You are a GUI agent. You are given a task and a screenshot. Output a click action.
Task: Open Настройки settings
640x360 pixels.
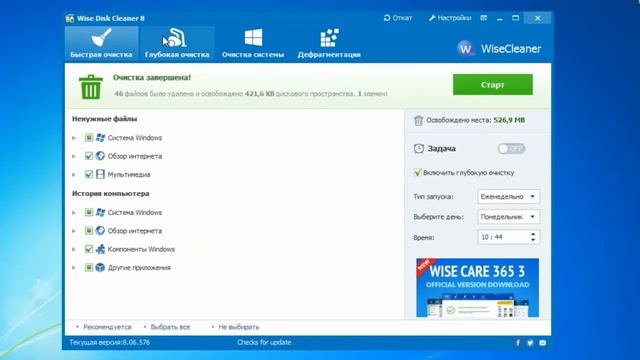[x=450, y=18]
